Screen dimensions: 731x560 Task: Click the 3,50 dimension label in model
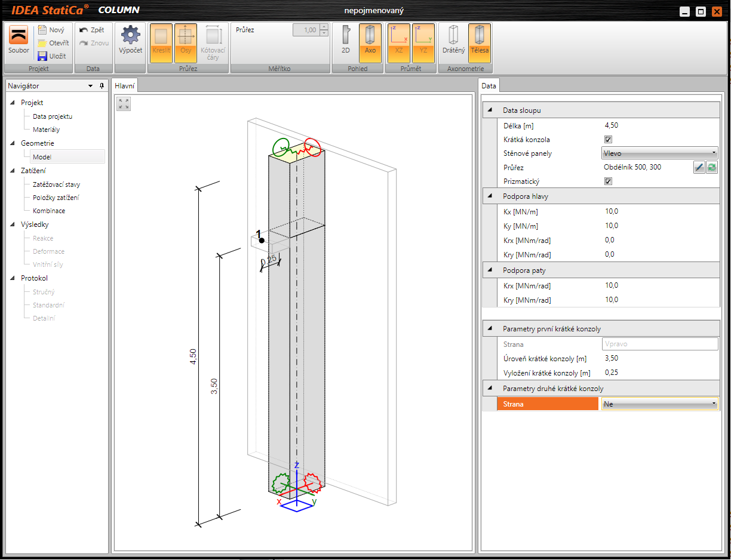tap(214, 386)
